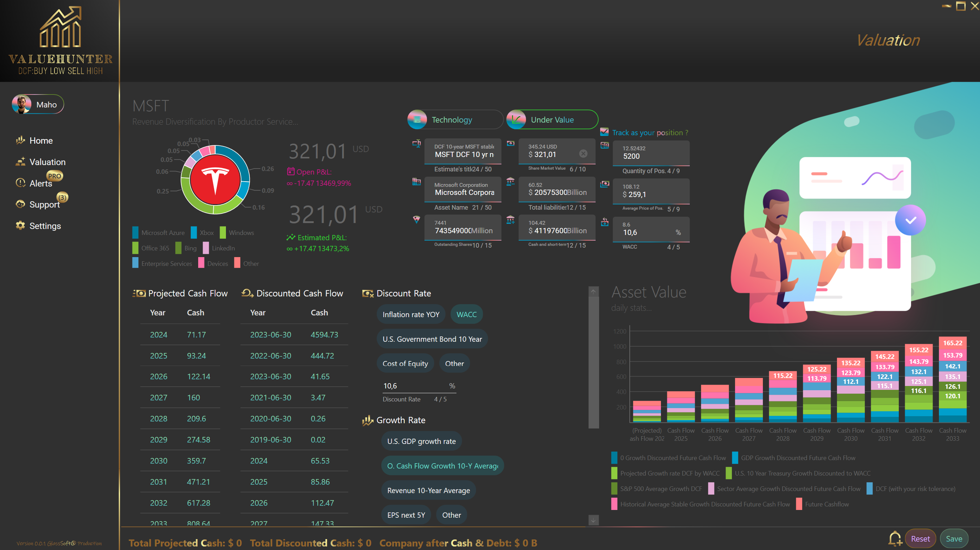
Task: Click the Alerts clock icon
Action: pos(20,183)
